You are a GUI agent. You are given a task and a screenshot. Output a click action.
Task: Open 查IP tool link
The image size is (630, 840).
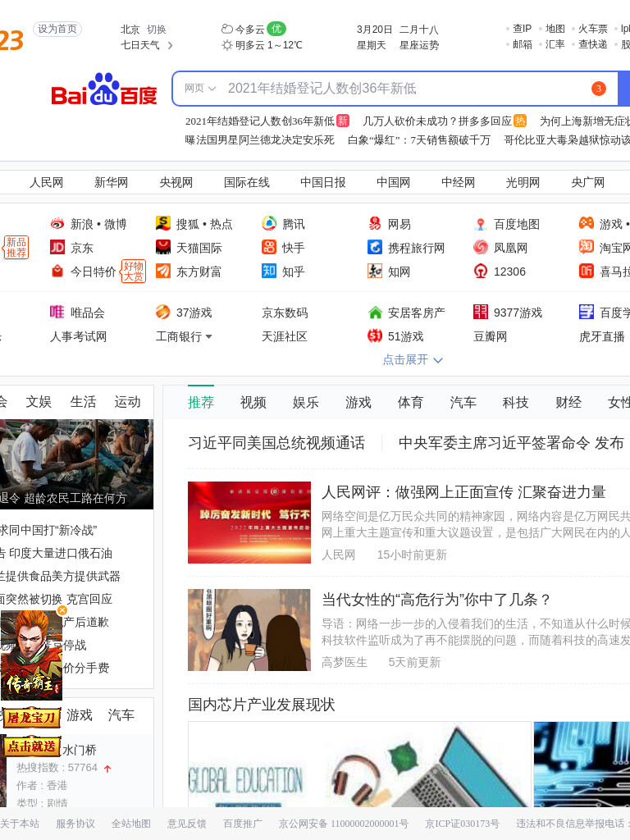(x=522, y=29)
